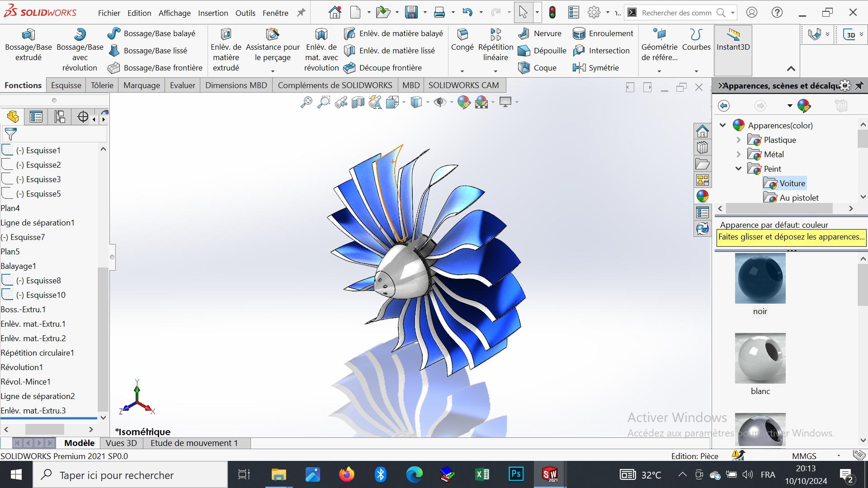Open Appearances tab in task pane

[x=702, y=196]
